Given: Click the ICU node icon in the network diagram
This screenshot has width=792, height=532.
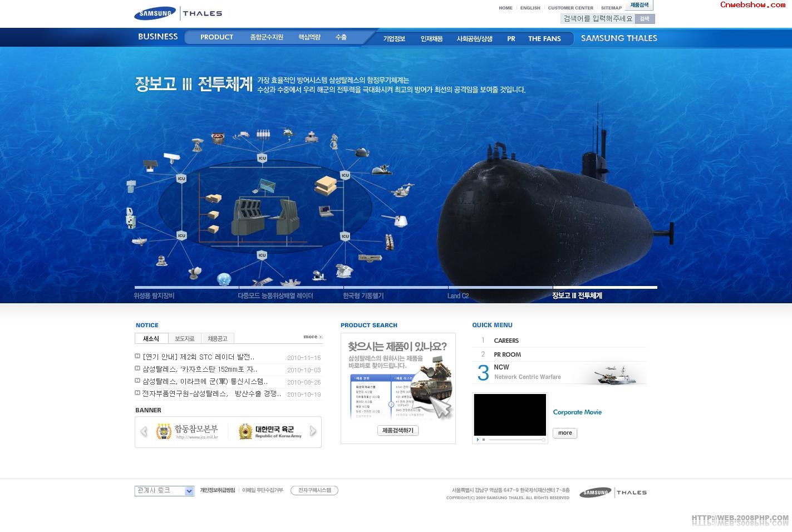Looking at the screenshot, I should [x=261, y=157].
